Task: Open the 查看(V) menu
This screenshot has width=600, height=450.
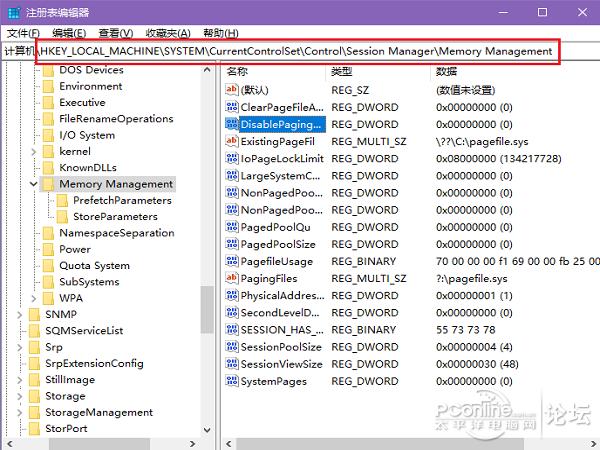Action: pyautogui.click(x=116, y=33)
